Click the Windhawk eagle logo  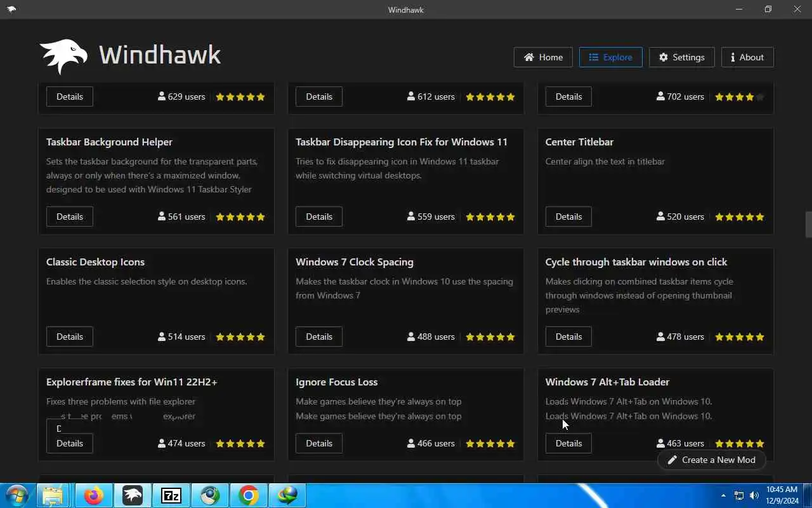(63, 56)
